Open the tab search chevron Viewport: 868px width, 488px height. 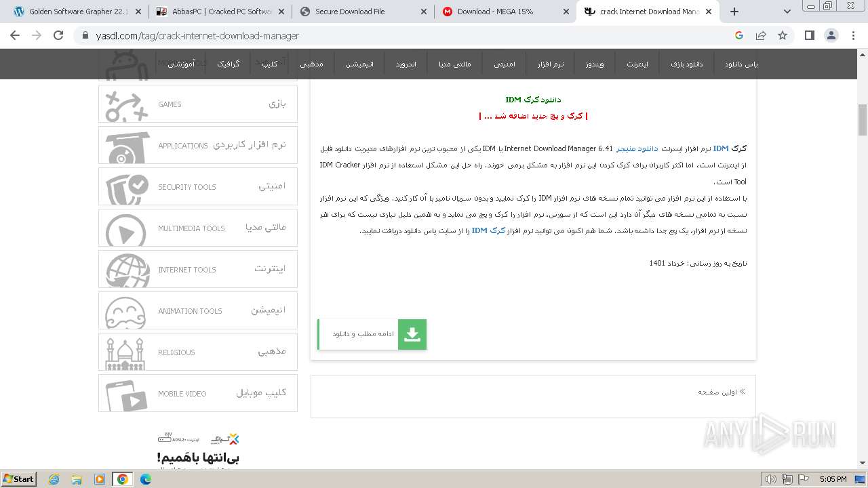[x=787, y=12]
